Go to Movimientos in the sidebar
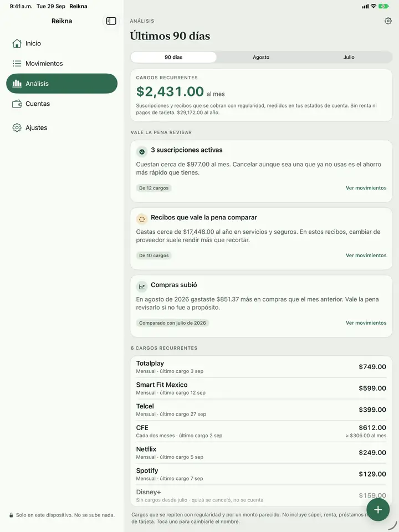 tap(62, 63)
